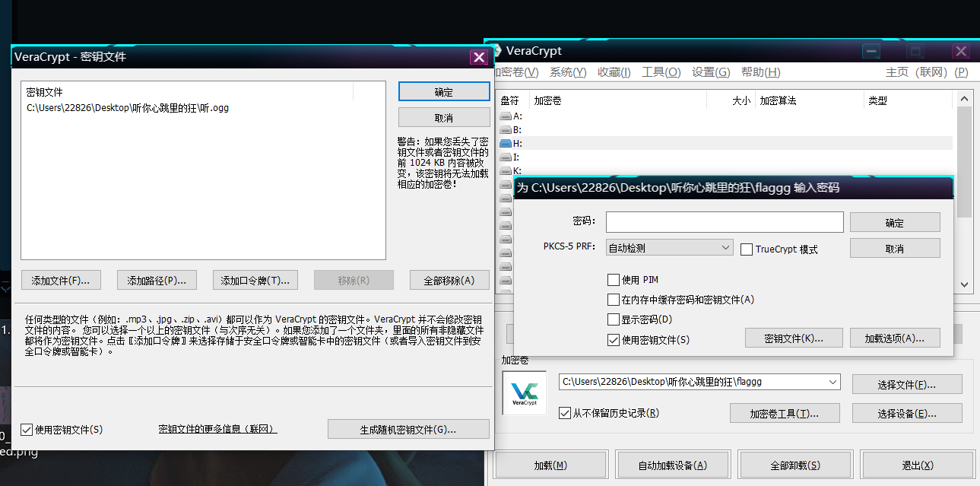Confirm keyfiles with 确定 in the keyfile dialog
980x486 pixels.
click(x=444, y=92)
